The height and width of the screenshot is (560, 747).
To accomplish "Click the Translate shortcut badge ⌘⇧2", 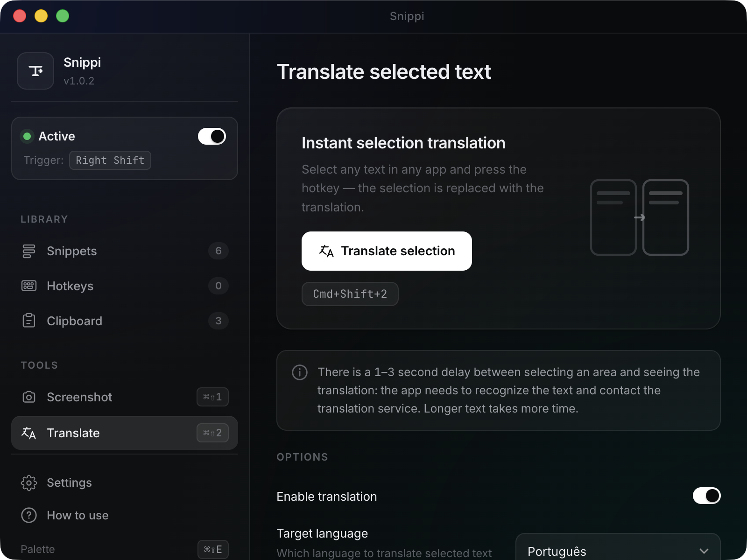I will pyautogui.click(x=212, y=433).
